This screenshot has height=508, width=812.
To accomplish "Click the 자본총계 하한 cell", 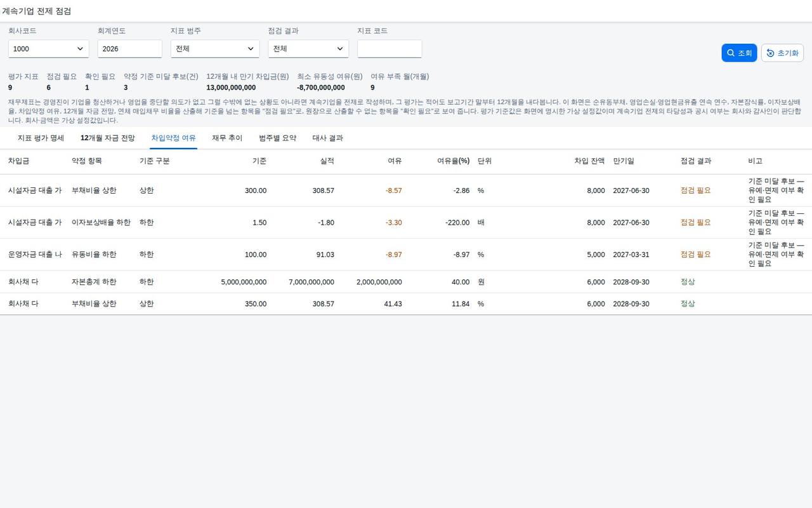I will click(94, 282).
